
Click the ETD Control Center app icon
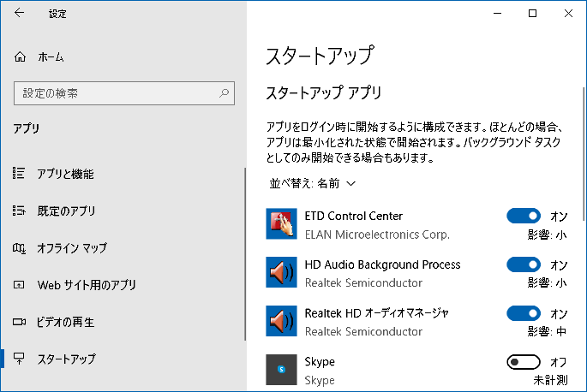[280, 224]
